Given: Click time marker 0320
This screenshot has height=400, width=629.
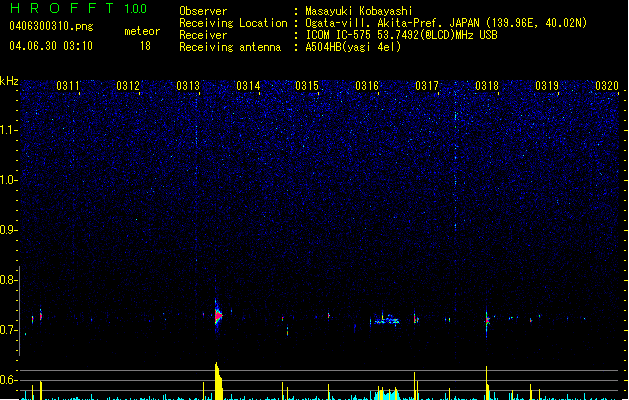Looking at the screenshot, I should coord(607,85).
